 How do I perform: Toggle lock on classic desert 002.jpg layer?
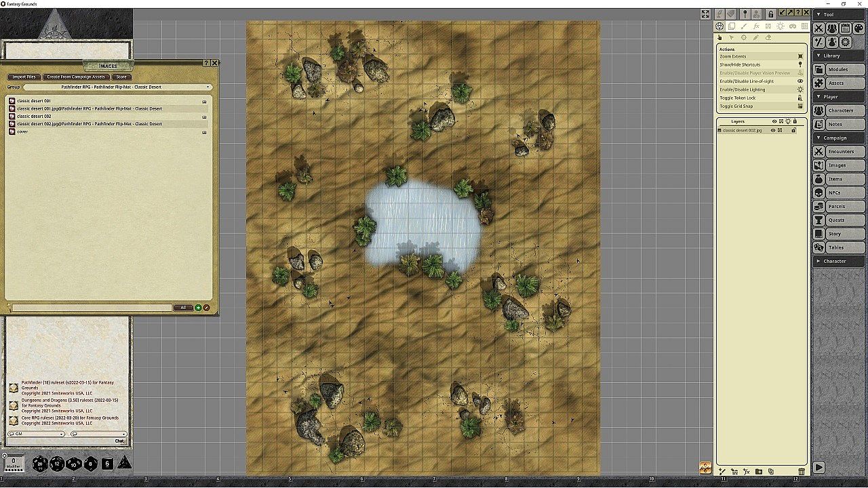[793, 130]
